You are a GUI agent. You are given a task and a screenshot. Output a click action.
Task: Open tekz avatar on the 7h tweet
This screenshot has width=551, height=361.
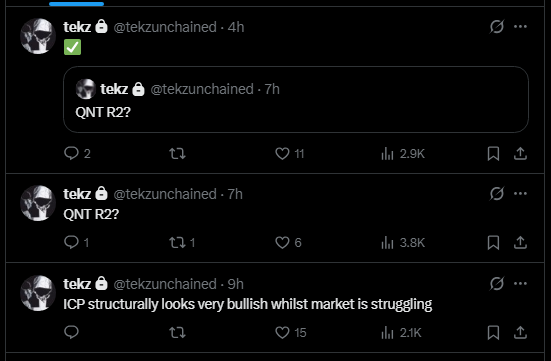point(38,203)
